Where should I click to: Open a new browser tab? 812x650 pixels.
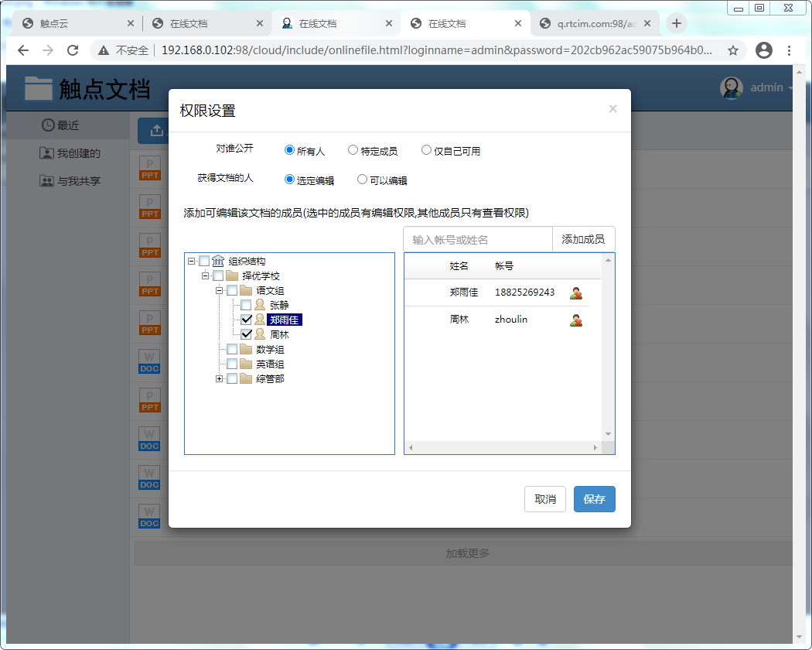677,23
